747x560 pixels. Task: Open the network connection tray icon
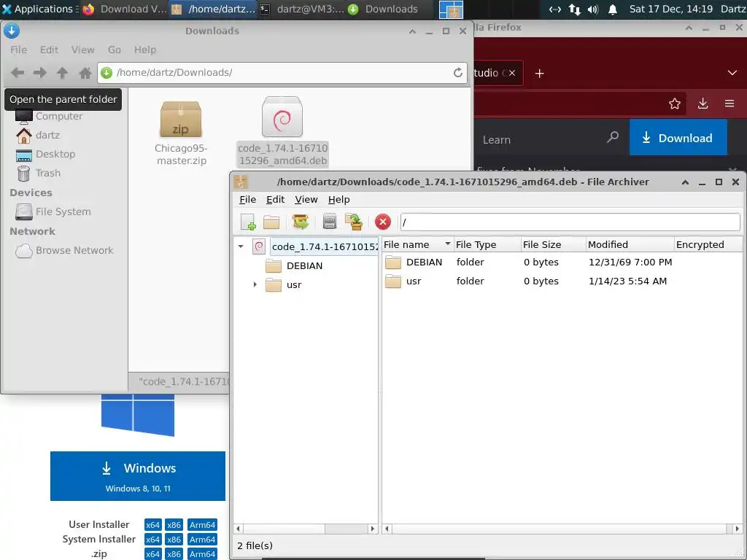tap(575, 9)
